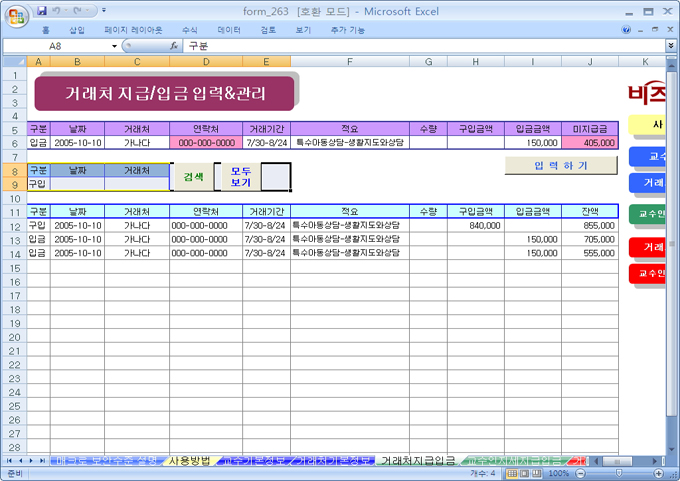The width and height of the screenshot is (680, 481).
Task: Click the 입력하기 button
Action: [561, 165]
